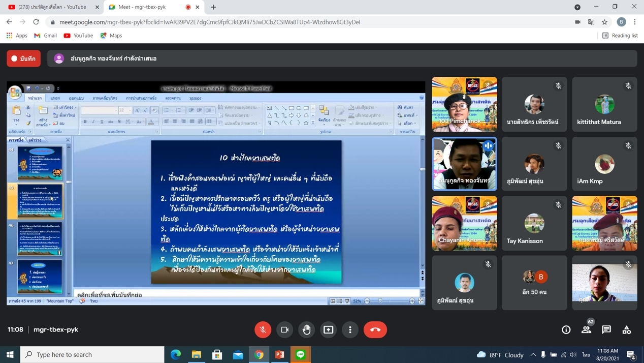
Task: Toggle the camera on or off
Action: [285, 329]
